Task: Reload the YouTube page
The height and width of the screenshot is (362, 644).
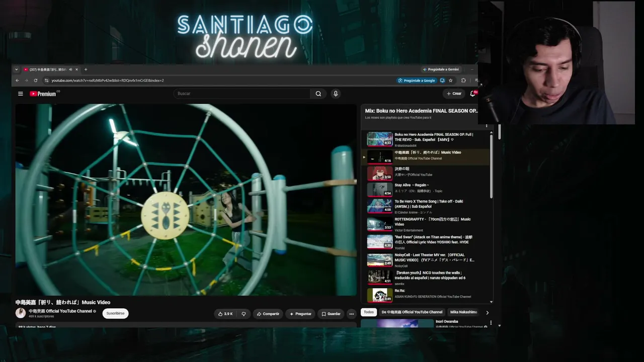Action: pyautogui.click(x=36, y=80)
